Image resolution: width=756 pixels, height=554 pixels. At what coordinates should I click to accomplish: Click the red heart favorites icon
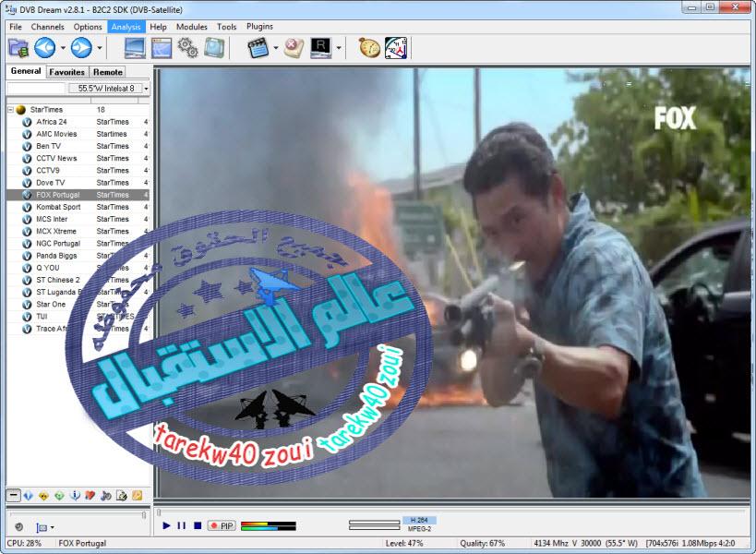point(90,496)
